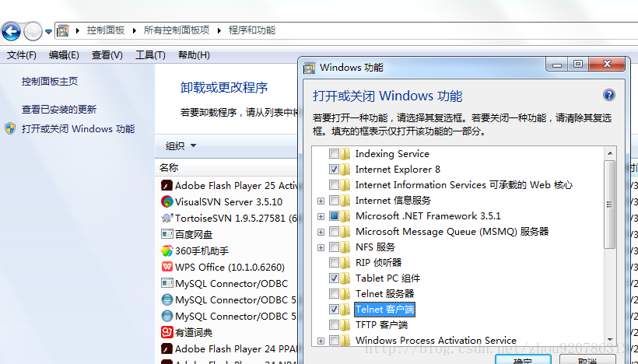Uncheck the Internet Explorer 8 checkbox

pos(334,170)
